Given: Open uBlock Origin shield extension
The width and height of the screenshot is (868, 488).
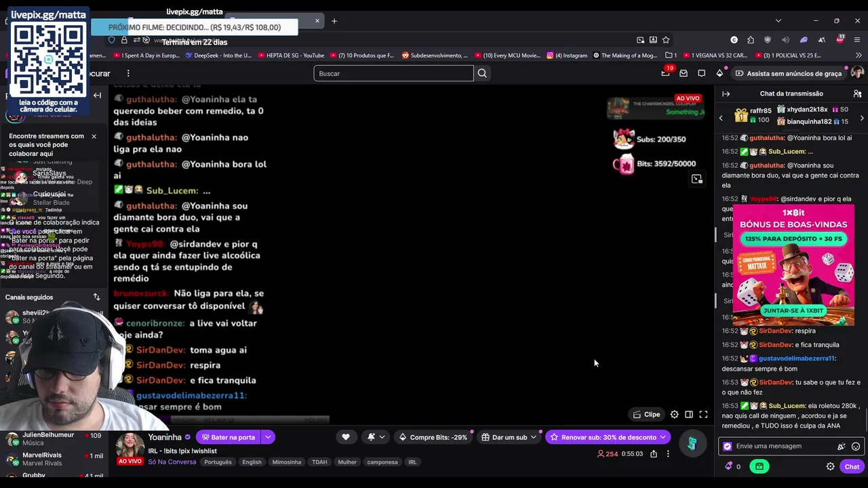Looking at the screenshot, I should click(x=768, y=40).
